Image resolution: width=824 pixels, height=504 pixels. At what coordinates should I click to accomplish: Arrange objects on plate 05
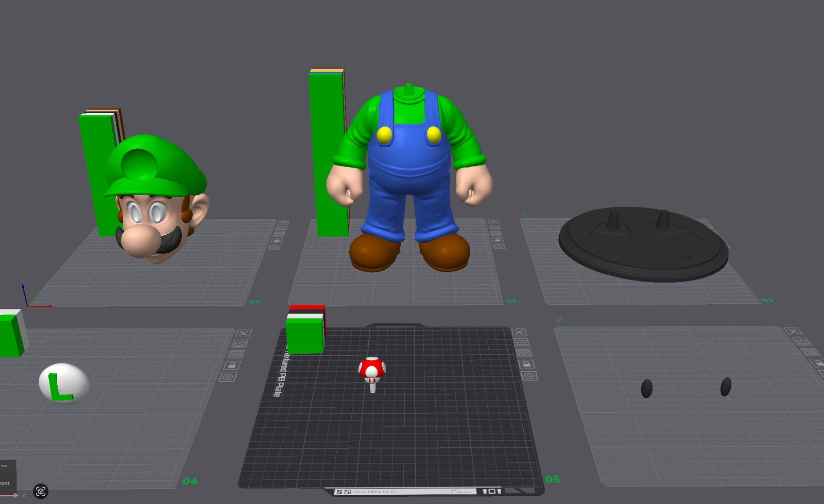(x=524, y=353)
